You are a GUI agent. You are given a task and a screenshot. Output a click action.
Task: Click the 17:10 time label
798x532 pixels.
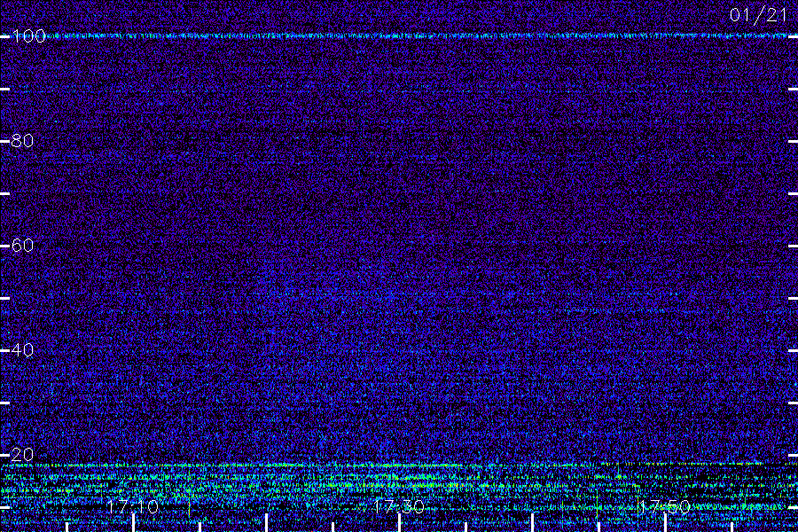(133, 506)
